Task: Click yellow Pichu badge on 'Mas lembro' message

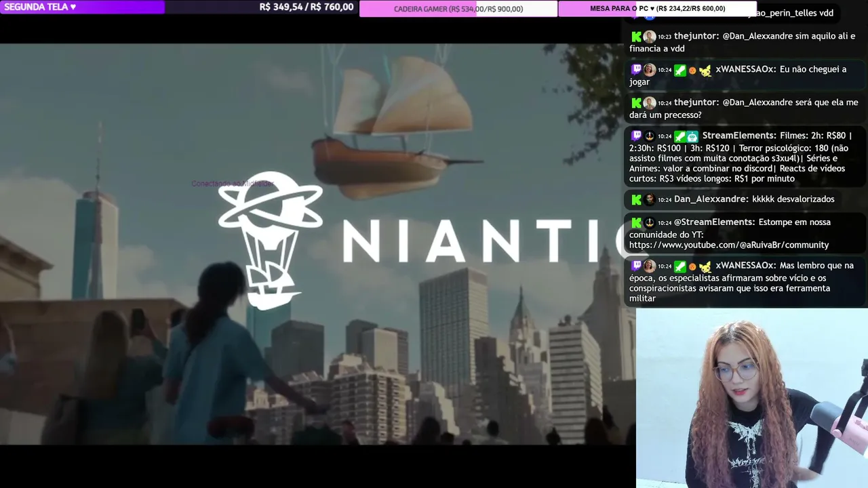Action: 705,266
